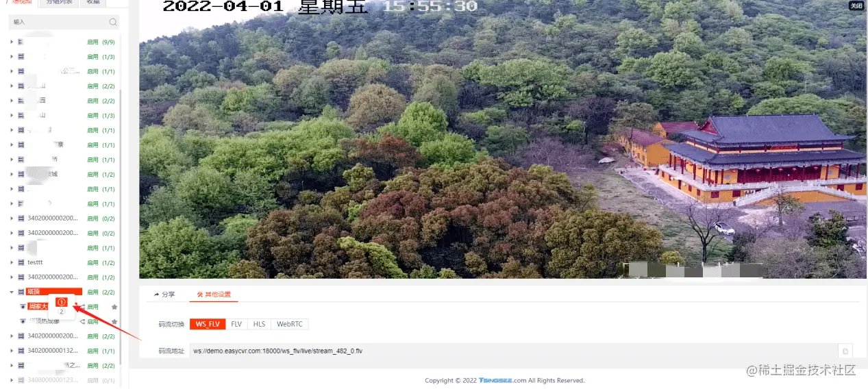
Task: Click the search magnifier icon in the device filter box
Action: click(113, 23)
